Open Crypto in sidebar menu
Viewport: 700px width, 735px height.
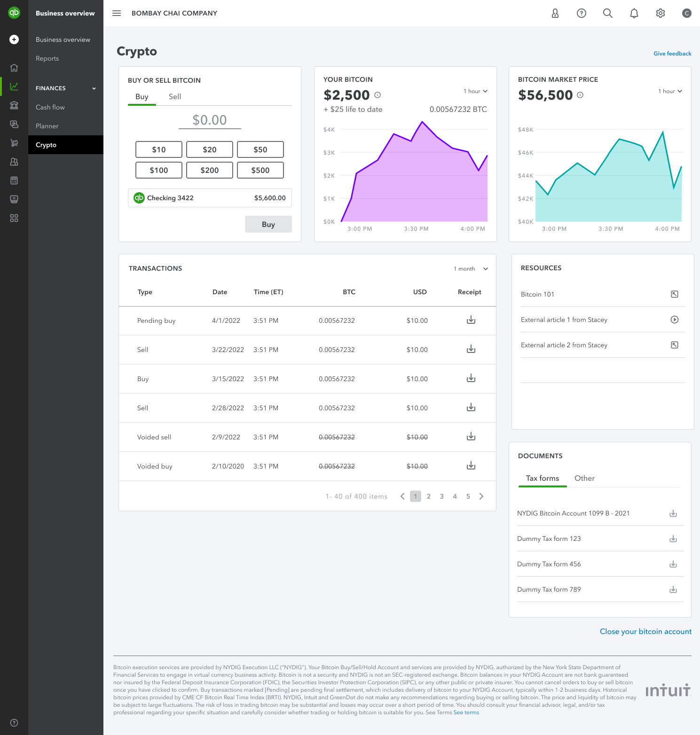pyautogui.click(x=66, y=145)
